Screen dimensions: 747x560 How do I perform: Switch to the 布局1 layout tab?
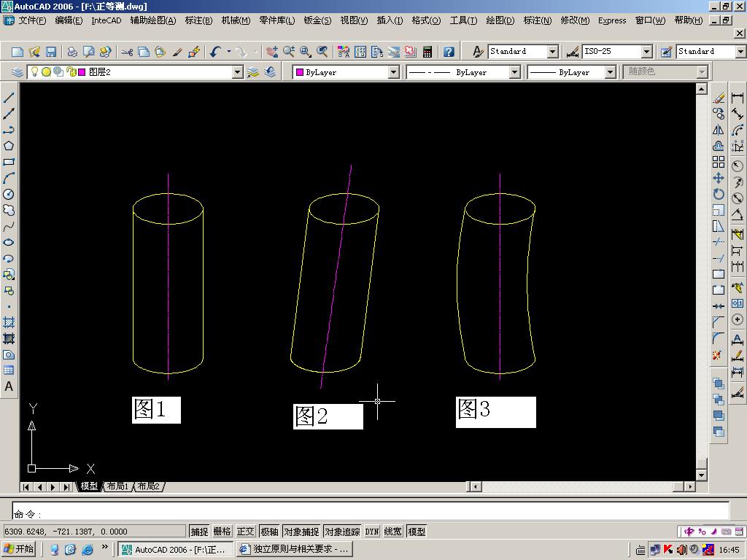click(117, 486)
